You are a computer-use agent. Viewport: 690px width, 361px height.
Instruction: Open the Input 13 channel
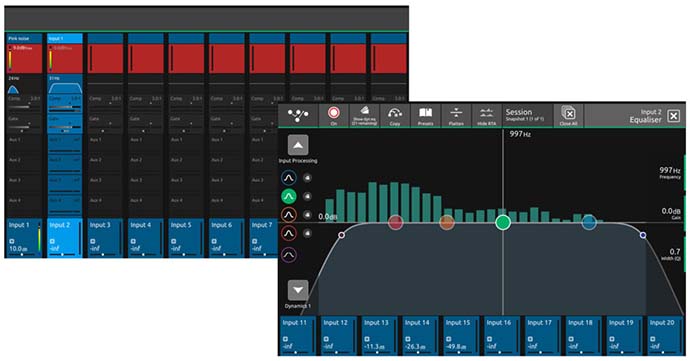pyautogui.click(x=376, y=335)
